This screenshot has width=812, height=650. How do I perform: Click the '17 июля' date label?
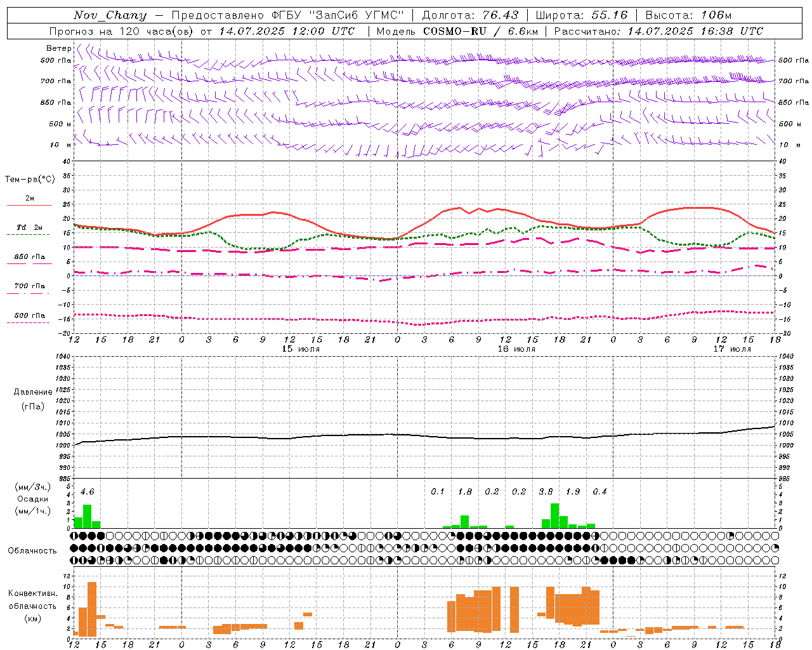click(732, 348)
